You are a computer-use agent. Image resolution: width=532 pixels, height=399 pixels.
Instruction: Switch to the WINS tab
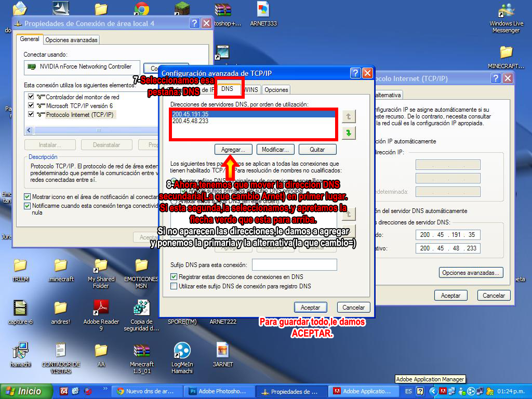251,89
